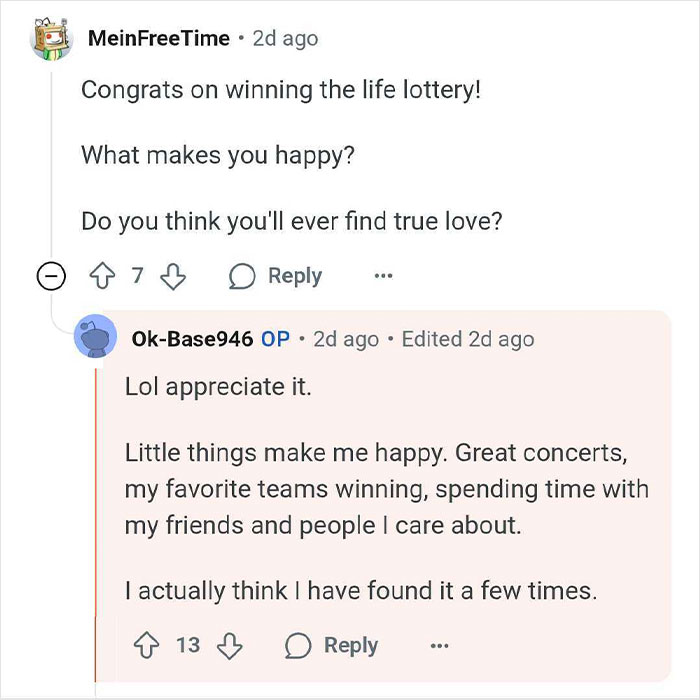700x700 pixels.
Task: Click the blue OP tag
Action: 275,339
